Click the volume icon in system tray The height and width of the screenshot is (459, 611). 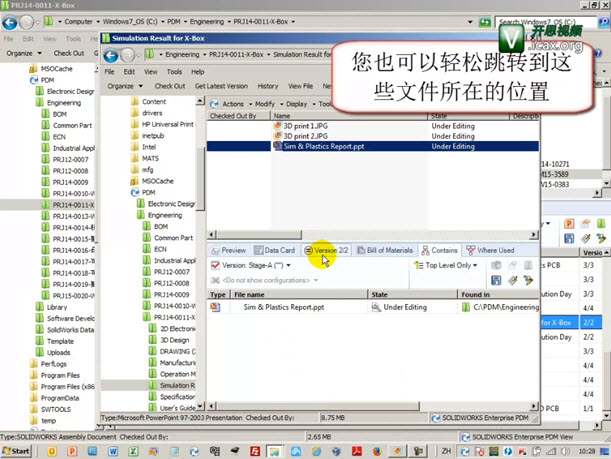[x=565, y=451]
